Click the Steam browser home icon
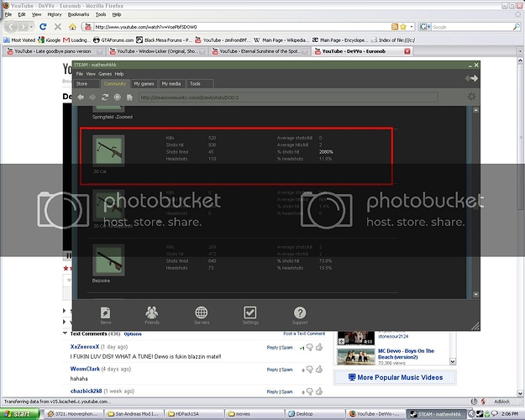 [x=129, y=97]
